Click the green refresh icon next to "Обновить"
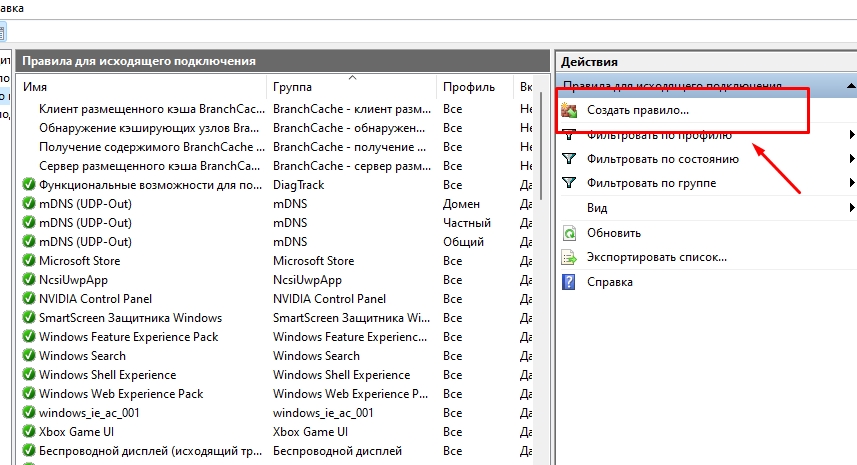This screenshot has height=465, width=857. [570, 233]
